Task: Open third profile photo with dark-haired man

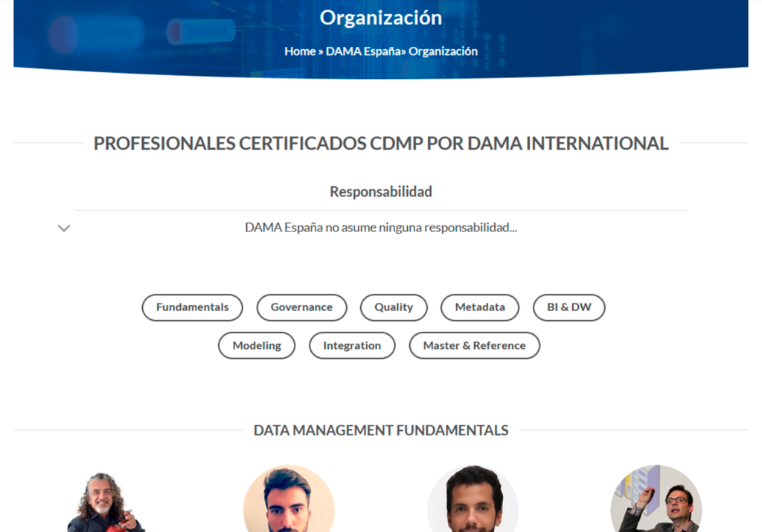Action: [x=473, y=499]
